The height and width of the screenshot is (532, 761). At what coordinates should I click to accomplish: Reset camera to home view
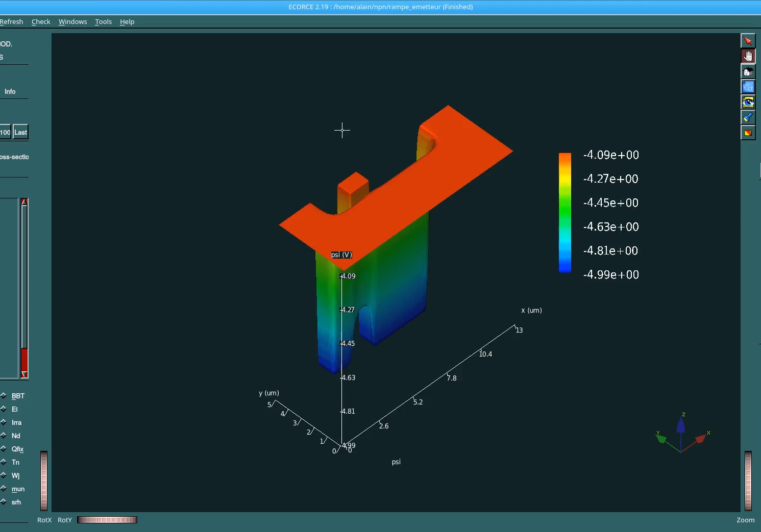pos(748,71)
